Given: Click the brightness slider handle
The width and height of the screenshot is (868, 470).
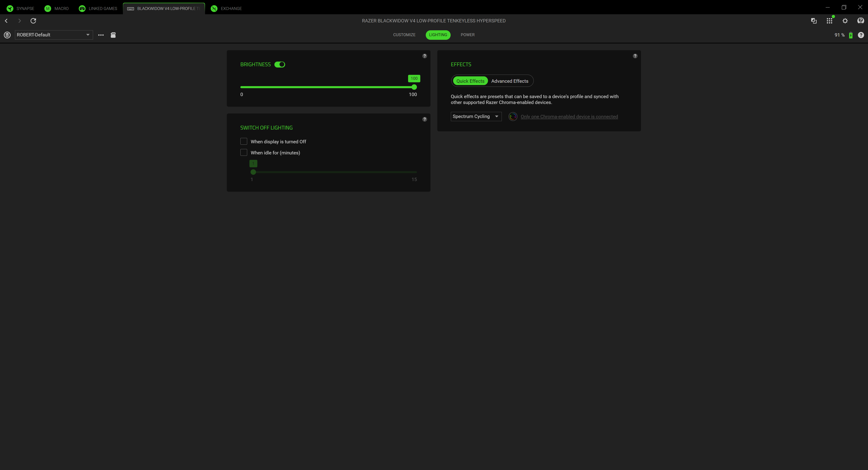Looking at the screenshot, I should pyautogui.click(x=414, y=87).
